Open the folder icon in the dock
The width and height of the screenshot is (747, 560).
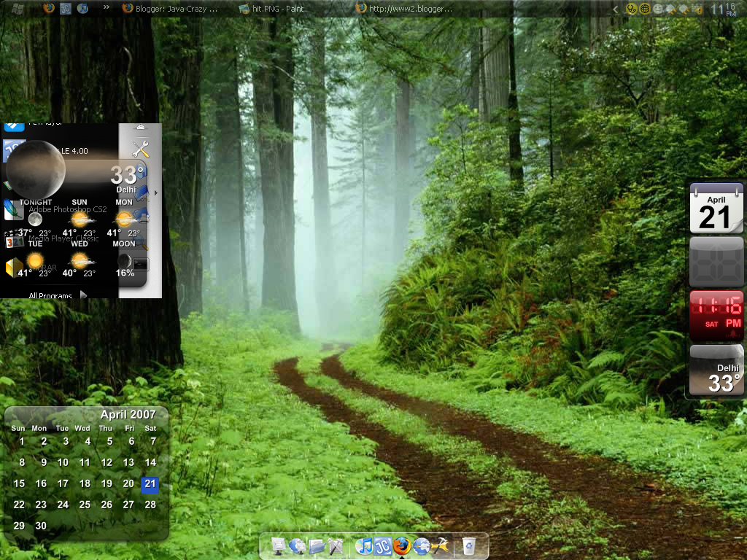pyautogui.click(x=317, y=545)
